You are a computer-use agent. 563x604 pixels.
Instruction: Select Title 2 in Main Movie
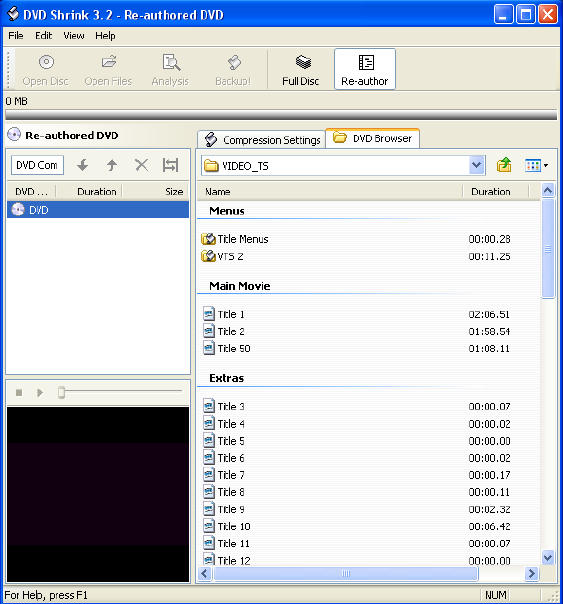point(224,331)
